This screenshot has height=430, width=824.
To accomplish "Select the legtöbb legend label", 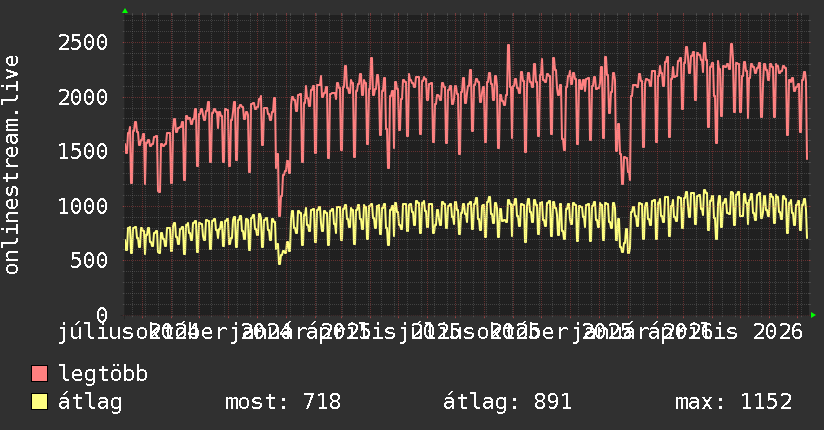I will point(103,374).
